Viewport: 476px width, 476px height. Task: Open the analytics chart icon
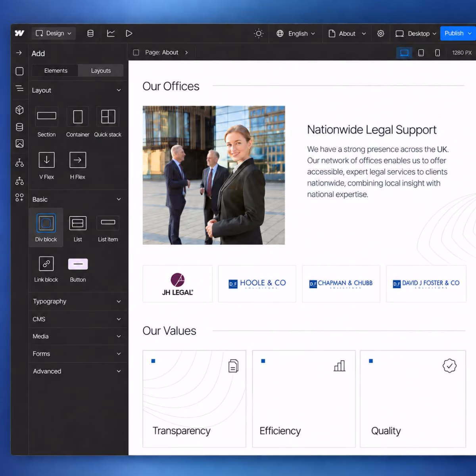(x=111, y=33)
